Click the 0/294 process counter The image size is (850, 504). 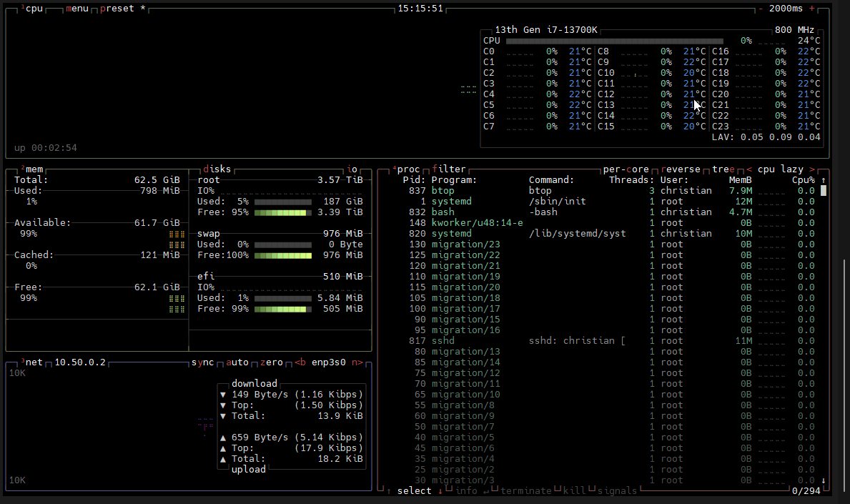[x=806, y=491]
